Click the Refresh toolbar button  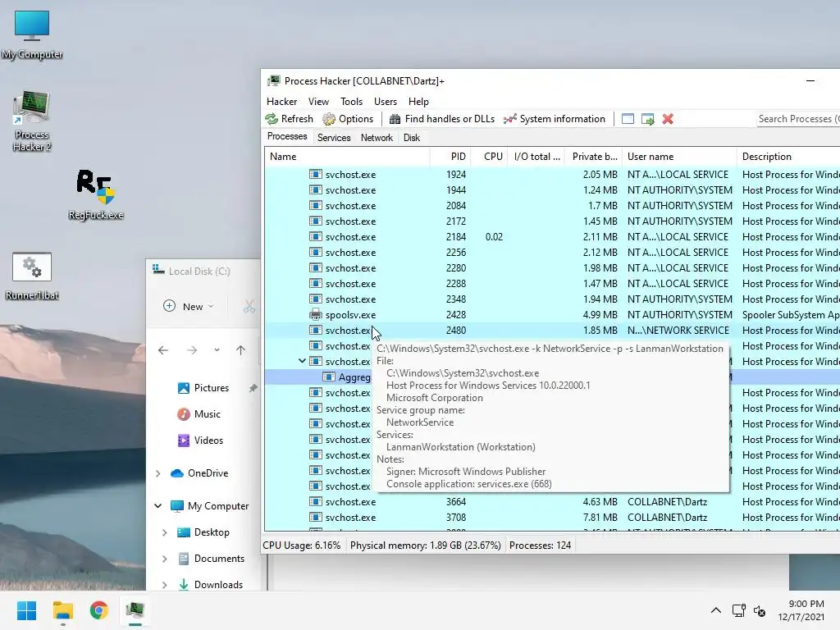[290, 119]
